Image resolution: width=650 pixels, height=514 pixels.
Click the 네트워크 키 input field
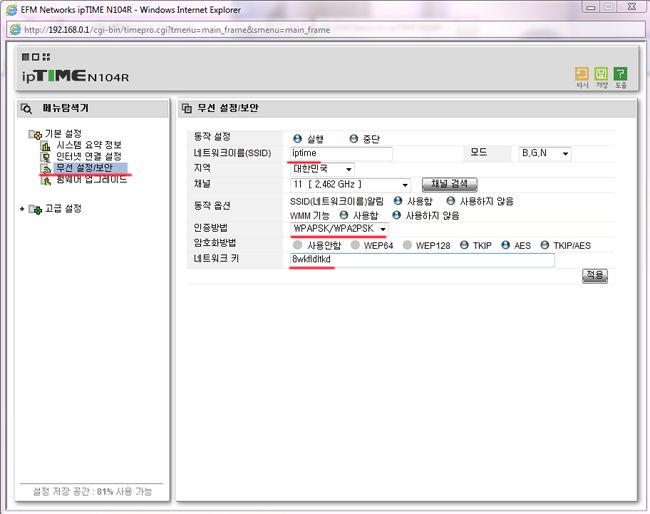422,260
